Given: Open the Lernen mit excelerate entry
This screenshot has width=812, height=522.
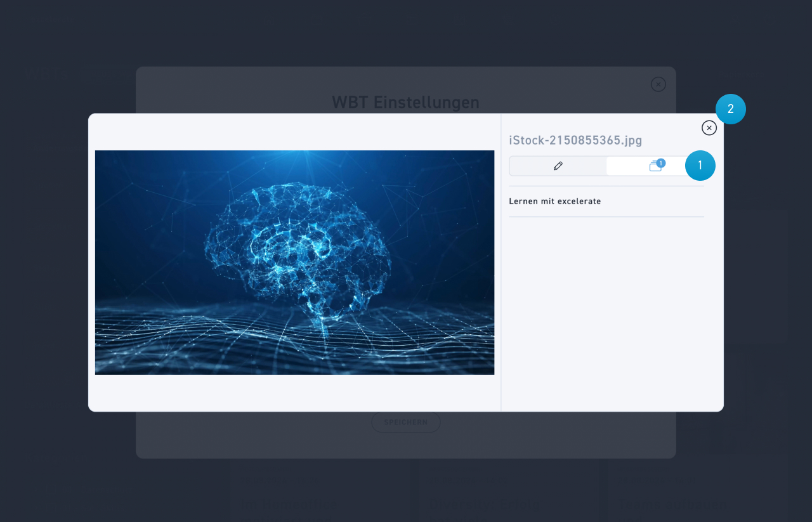Looking at the screenshot, I should (554, 202).
